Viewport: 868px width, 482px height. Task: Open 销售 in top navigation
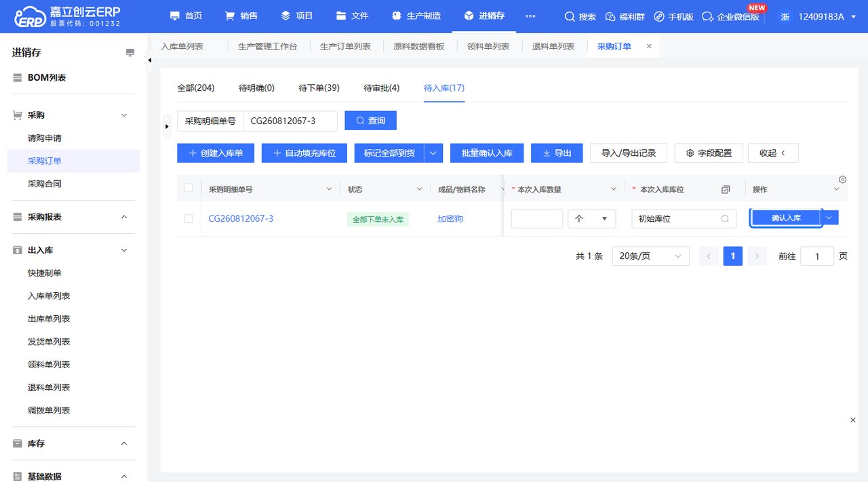coord(241,16)
